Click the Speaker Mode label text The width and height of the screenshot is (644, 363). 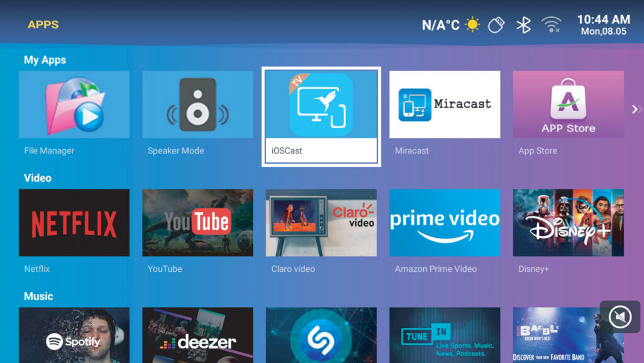coord(176,151)
